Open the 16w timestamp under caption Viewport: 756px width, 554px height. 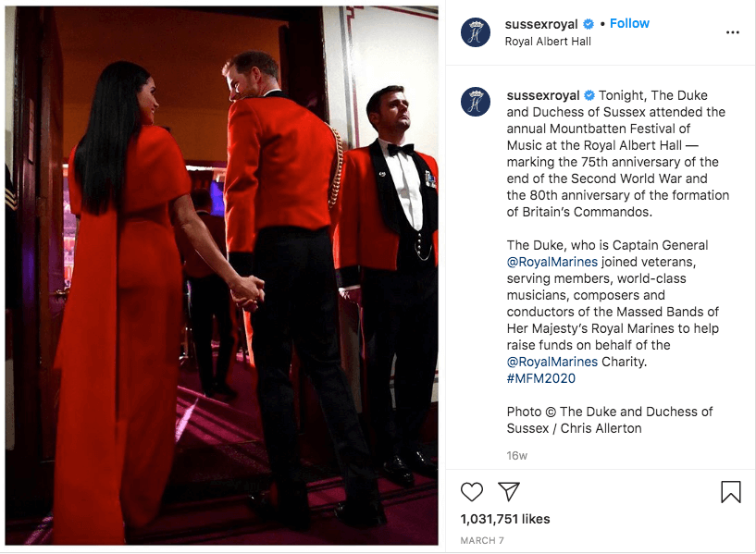click(517, 455)
